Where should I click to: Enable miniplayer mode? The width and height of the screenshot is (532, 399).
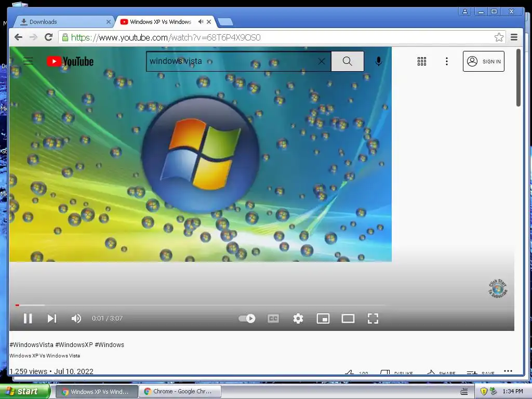point(323,318)
